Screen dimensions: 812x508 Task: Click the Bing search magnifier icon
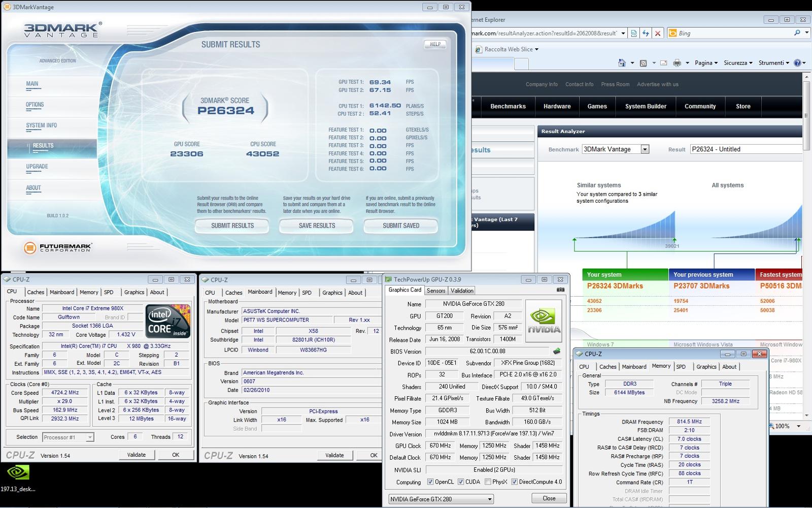797,33
